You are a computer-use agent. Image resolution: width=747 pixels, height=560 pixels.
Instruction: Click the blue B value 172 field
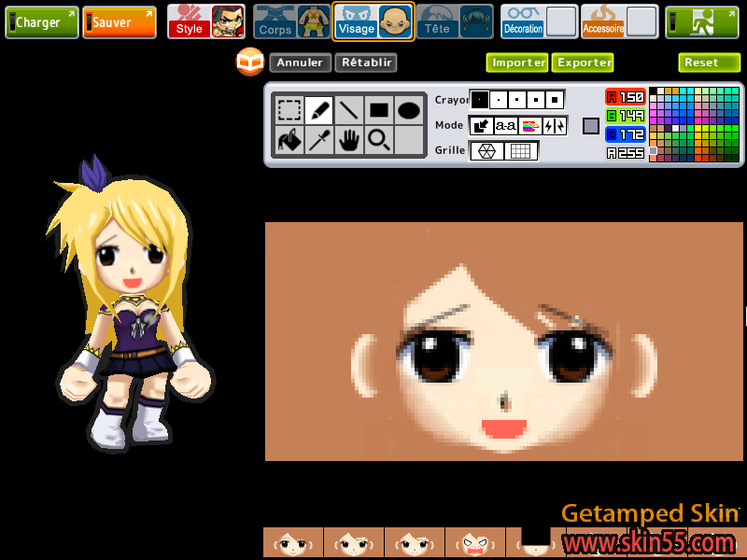click(x=626, y=134)
